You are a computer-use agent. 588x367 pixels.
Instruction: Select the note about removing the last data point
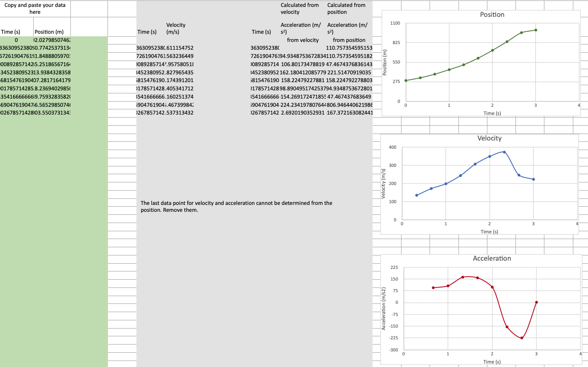[237, 206]
